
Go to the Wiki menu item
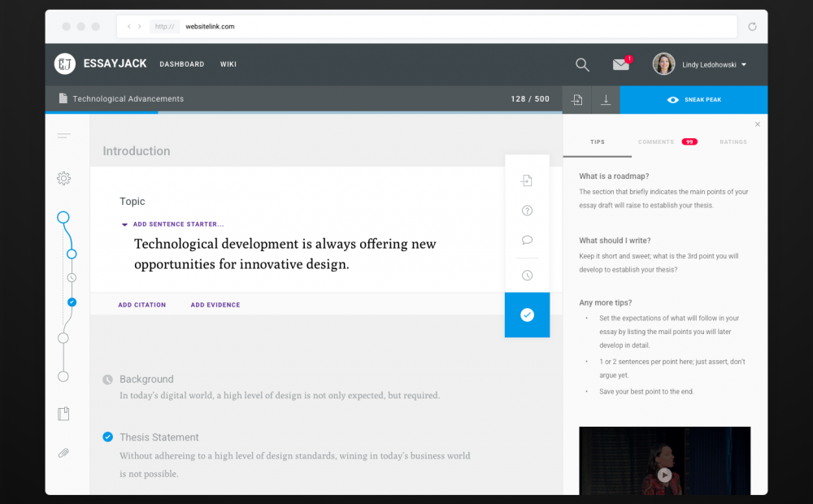click(228, 64)
